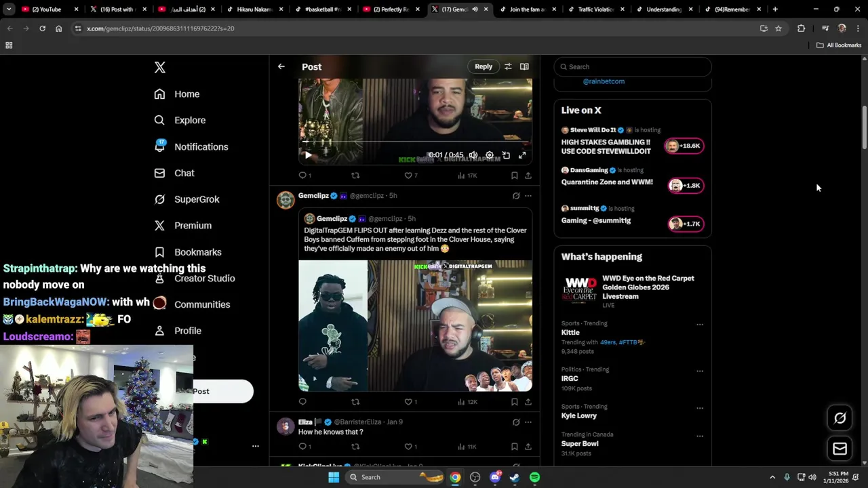
Task: Click the Reply button in post header
Action: pos(484,66)
